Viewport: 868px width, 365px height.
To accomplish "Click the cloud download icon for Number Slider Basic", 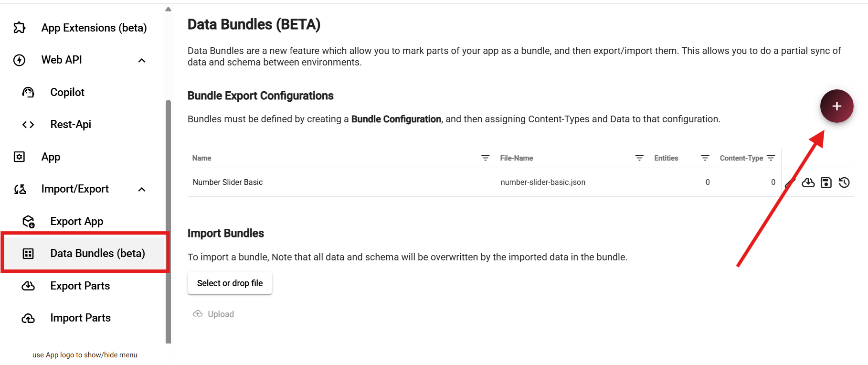I will tap(808, 182).
